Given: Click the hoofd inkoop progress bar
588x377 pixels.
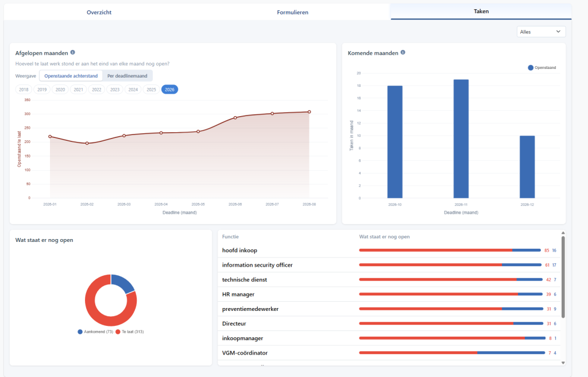Looking at the screenshot, I should click(450, 250).
